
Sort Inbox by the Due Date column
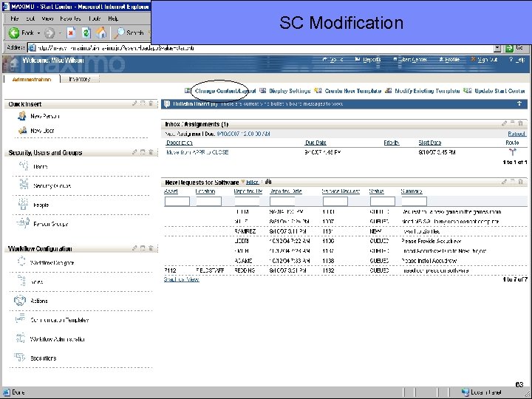coord(316,143)
